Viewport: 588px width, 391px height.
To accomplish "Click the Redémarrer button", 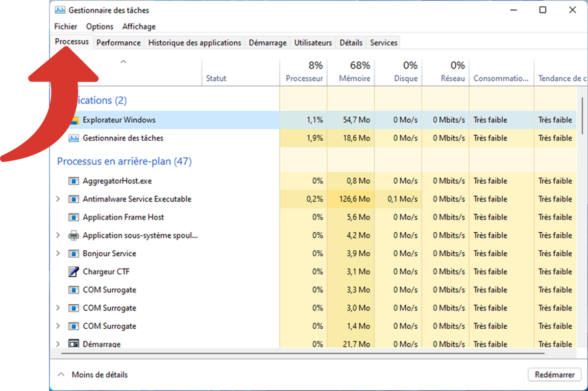I will [x=555, y=374].
